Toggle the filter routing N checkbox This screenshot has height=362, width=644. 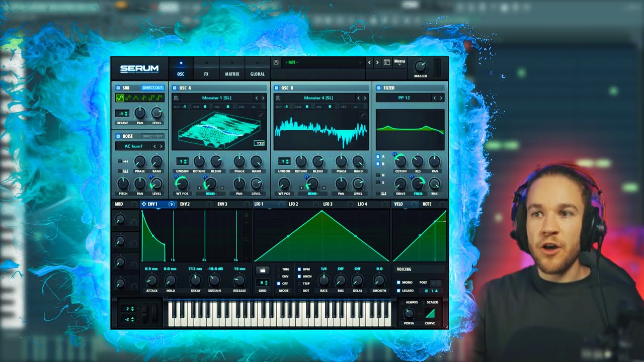tap(378, 175)
